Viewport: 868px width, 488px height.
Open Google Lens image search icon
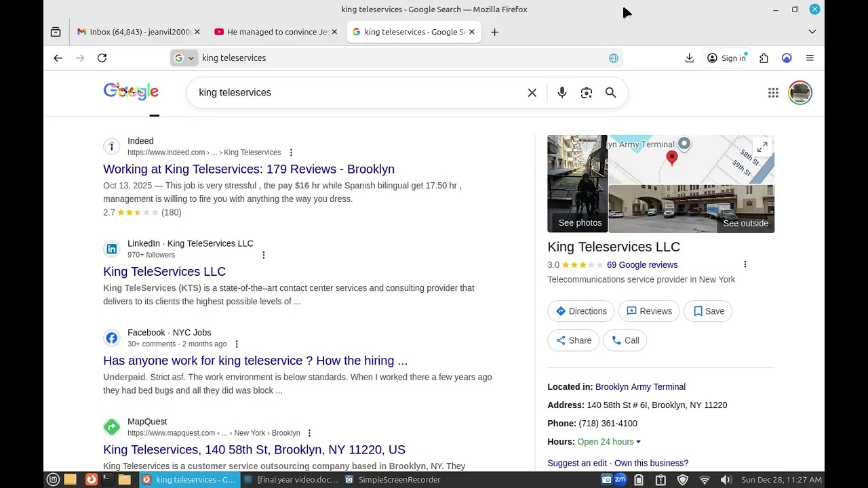[x=587, y=93]
